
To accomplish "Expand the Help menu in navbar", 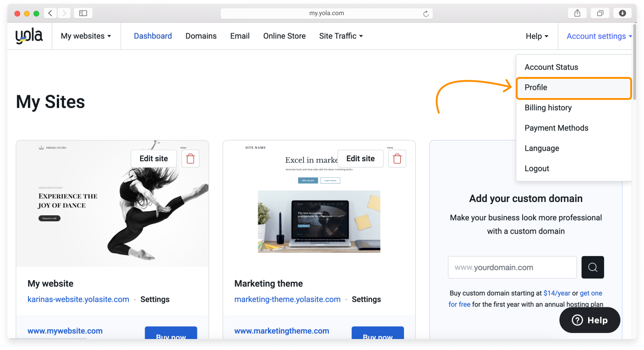I will click(537, 36).
